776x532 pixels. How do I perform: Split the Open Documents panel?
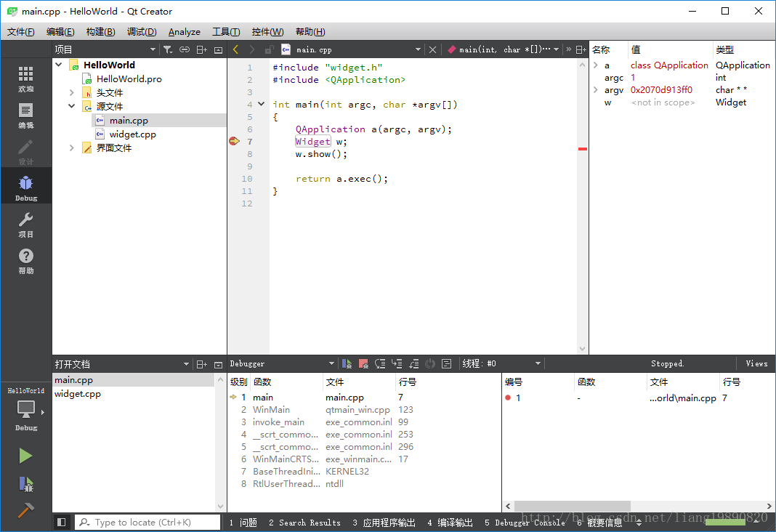(x=202, y=364)
